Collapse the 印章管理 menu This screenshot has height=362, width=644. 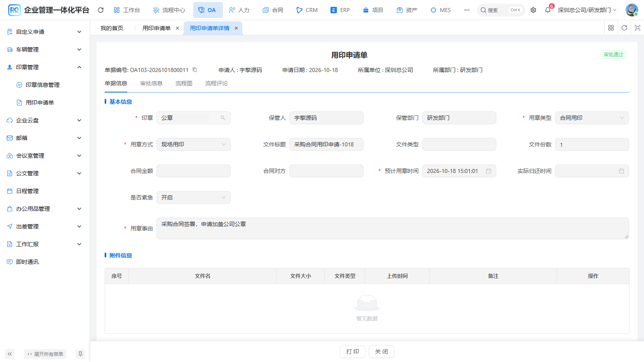[45, 67]
